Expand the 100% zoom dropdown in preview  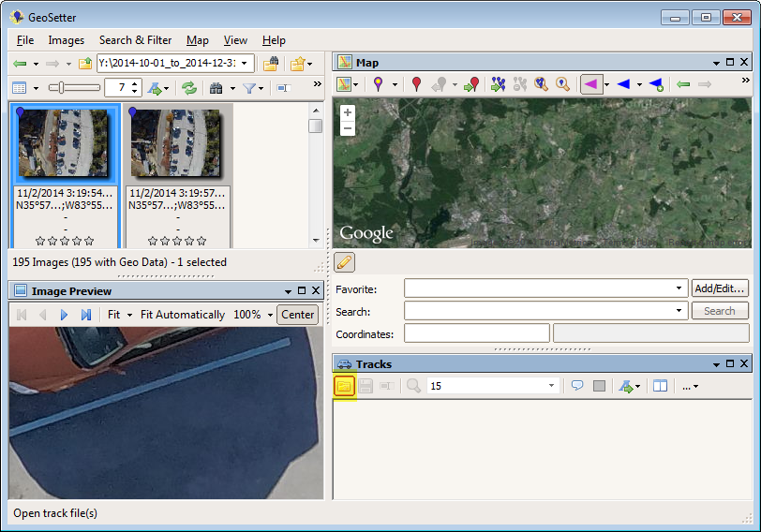269,315
